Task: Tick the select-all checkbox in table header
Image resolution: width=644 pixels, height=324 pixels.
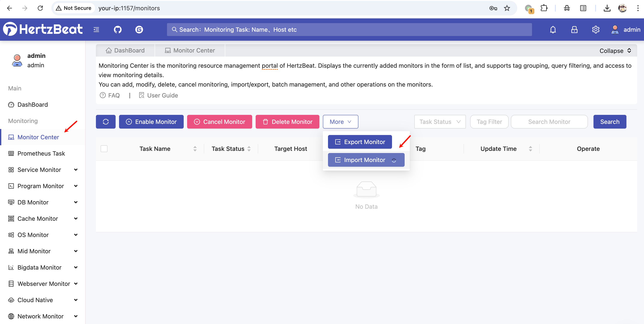Action: [104, 149]
